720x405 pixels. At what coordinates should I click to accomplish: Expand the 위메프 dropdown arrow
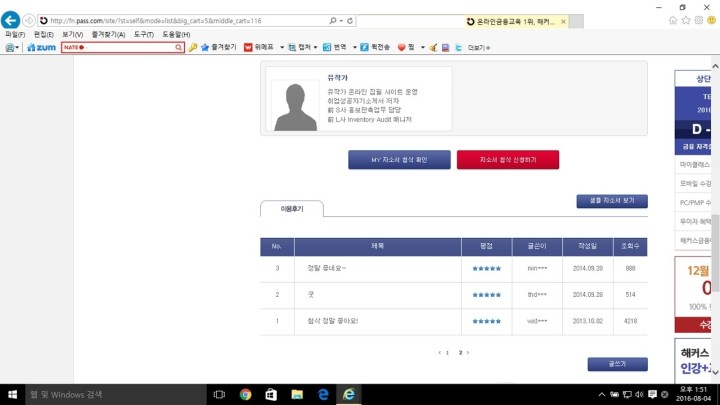281,47
